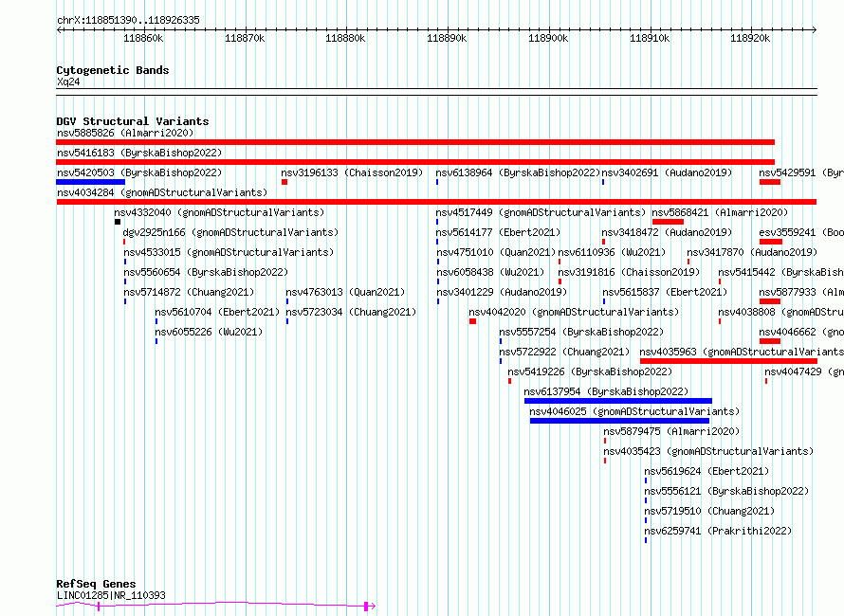
Task: Click nsv5610704 (Ebert2021) variant label
Action: pyautogui.click(x=217, y=312)
